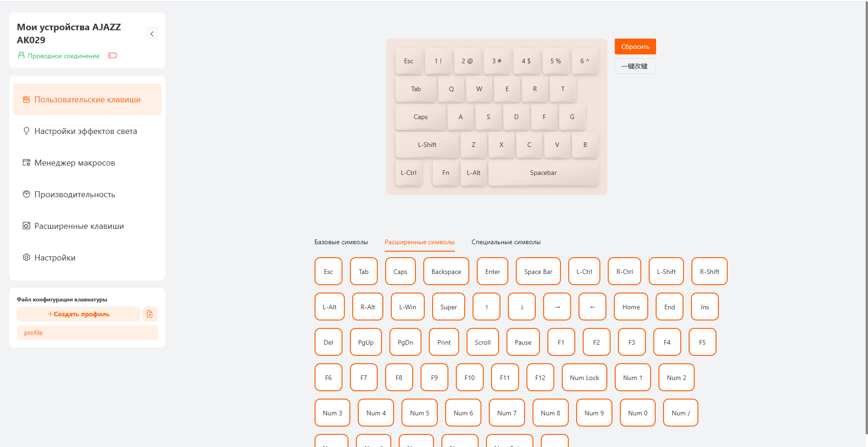Select the Caps key on the keyboard layout

click(x=421, y=117)
